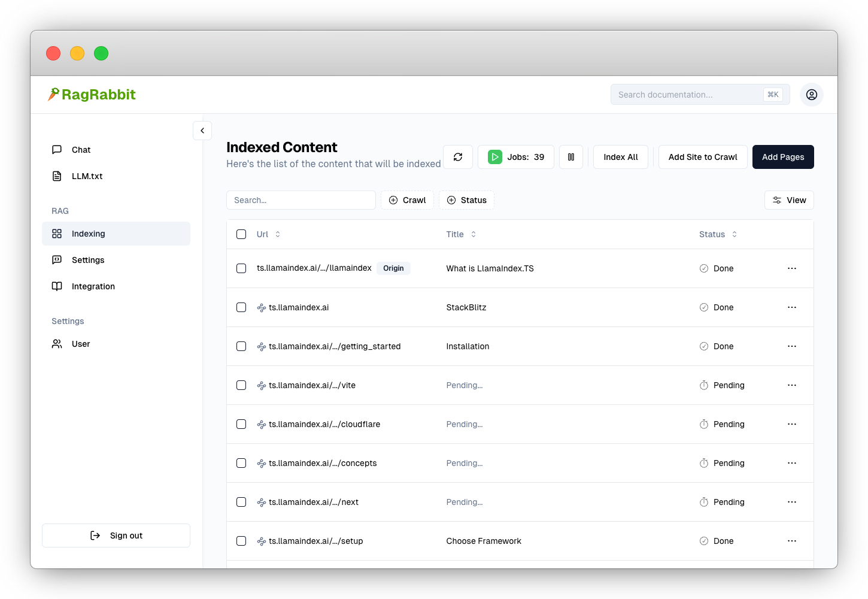
Task: Click the ts.llamaindex.ai/.../setup url
Action: pyautogui.click(x=316, y=541)
